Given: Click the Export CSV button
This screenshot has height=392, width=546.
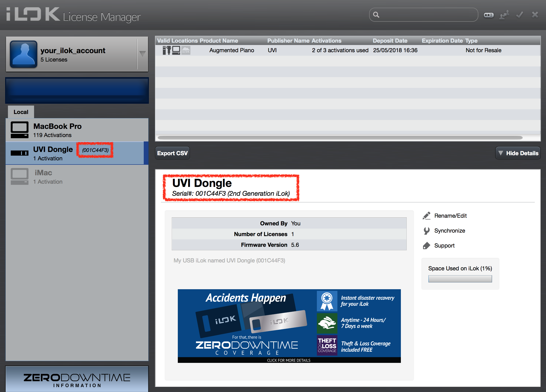Looking at the screenshot, I should point(172,153).
